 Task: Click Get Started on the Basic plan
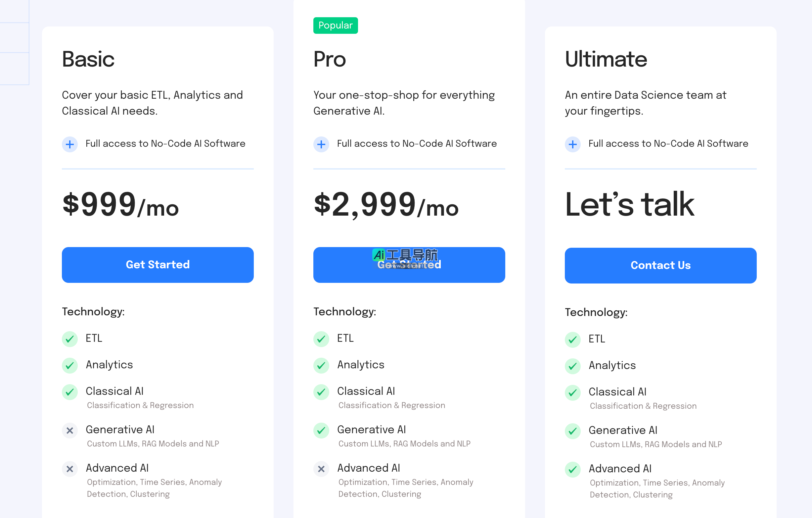(158, 265)
